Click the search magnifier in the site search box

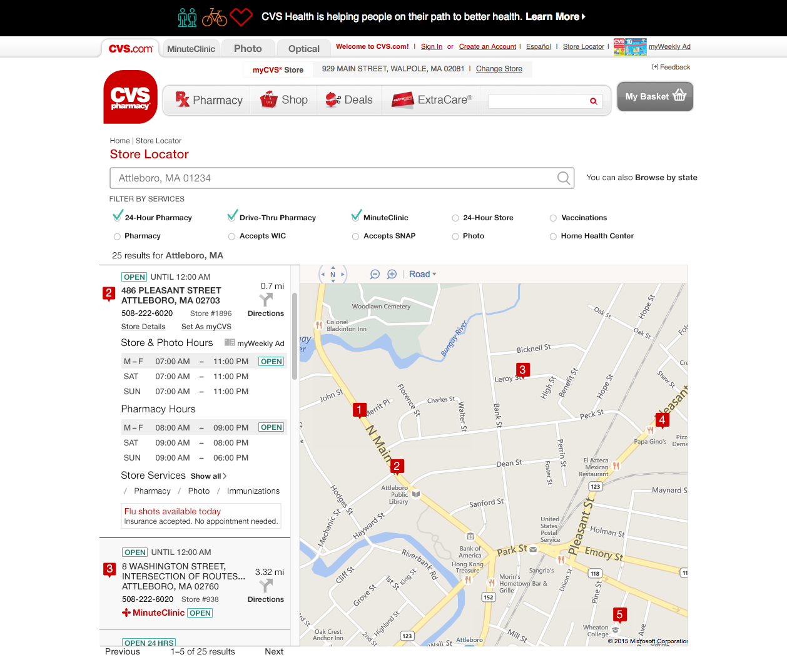(593, 101)
